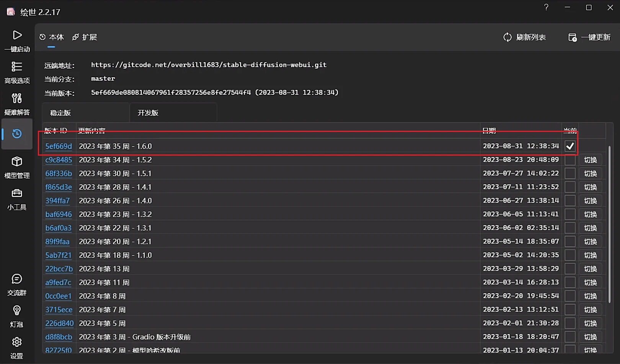Click the lightbulb (灯泡) sidebar icon
This screenshot has height=364, width=620.
click(17, 310)
